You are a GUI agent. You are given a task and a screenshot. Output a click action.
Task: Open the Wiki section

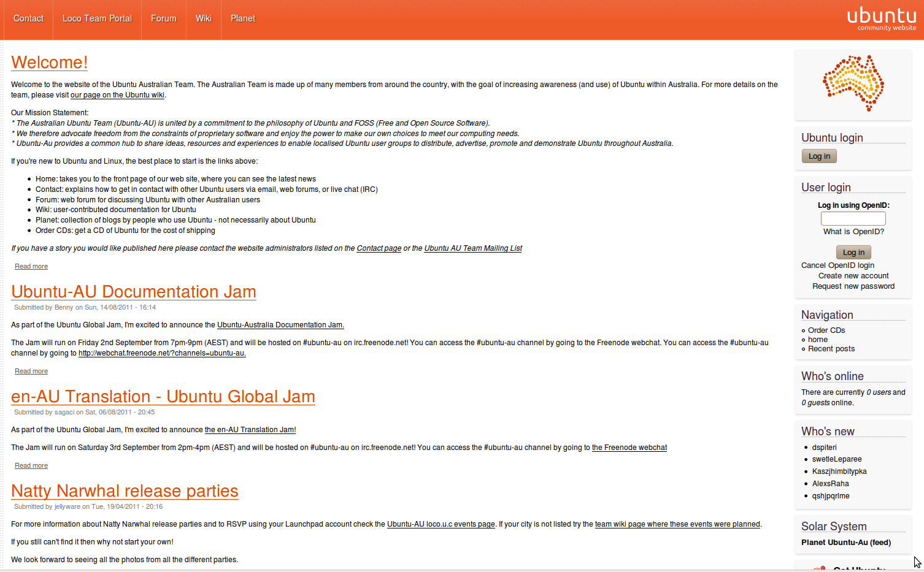tap(203, 18)
